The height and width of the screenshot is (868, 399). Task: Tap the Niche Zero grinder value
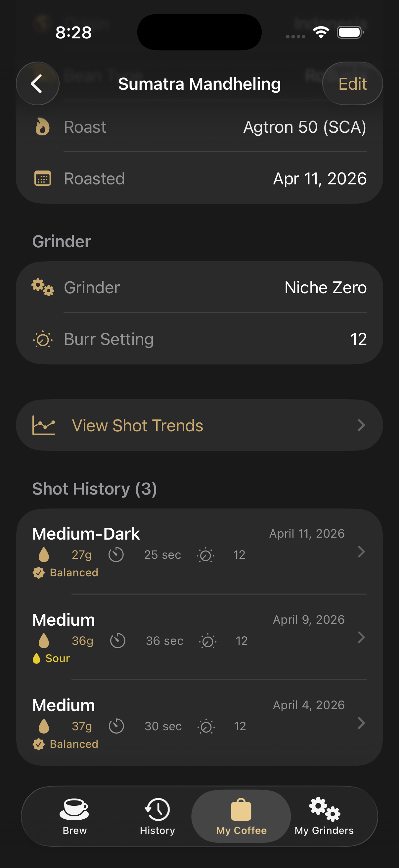(325, 287)
